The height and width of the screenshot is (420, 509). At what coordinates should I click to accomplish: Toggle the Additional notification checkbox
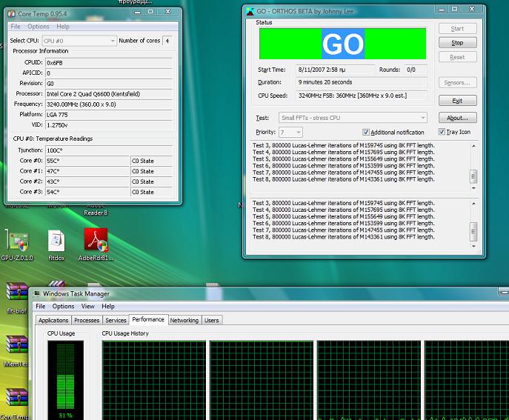pyautogui.click(x=365, y=132)
